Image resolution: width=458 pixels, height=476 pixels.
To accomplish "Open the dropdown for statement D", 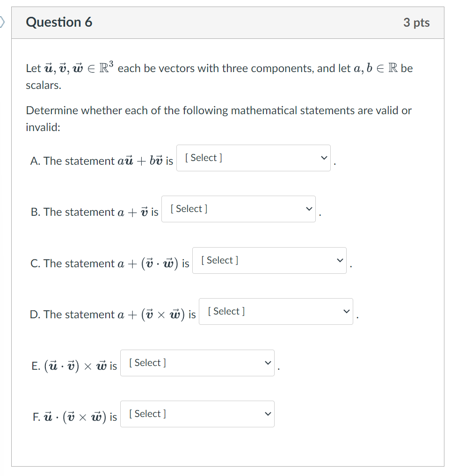I will click(276, 311).
